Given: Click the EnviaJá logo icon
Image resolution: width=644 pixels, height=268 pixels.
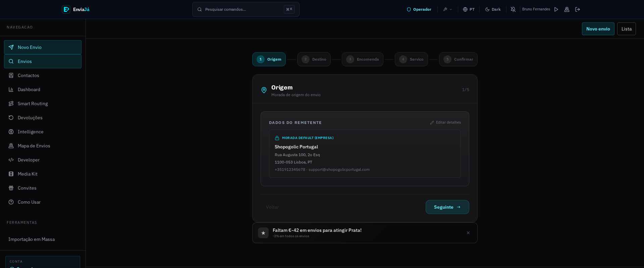Looking at the screenshot, I should pos(66,9).
